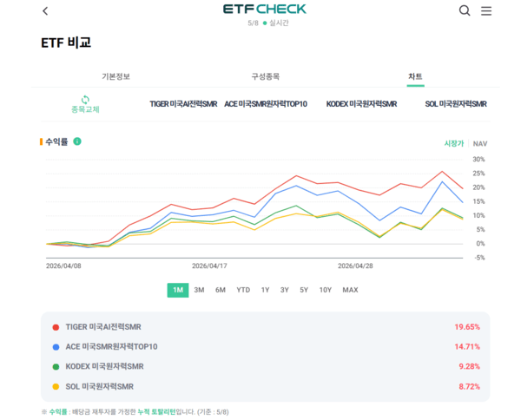Click the 2026/04/08 date axis label
Screen dimensions: 521x420
[x=63, y=266]
